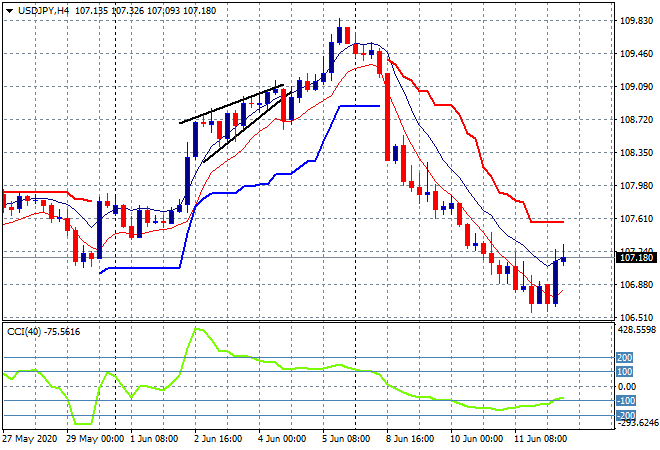Click the small triangle beside USDJPY,H4
The height and width of the screenshot is (450, 660).
[x=9, y=9]
